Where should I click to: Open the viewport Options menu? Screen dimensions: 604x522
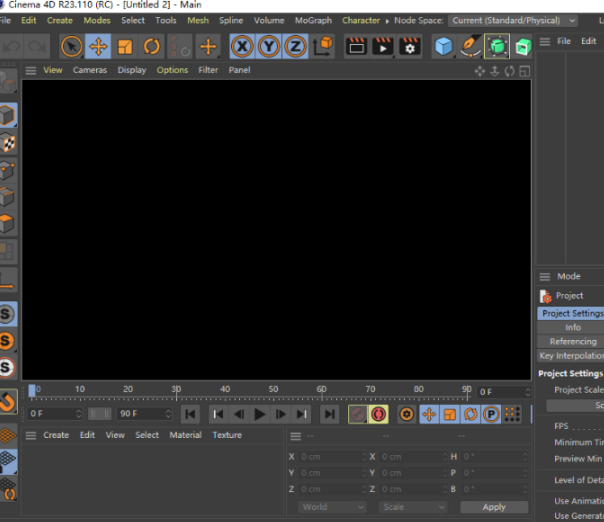172,70
